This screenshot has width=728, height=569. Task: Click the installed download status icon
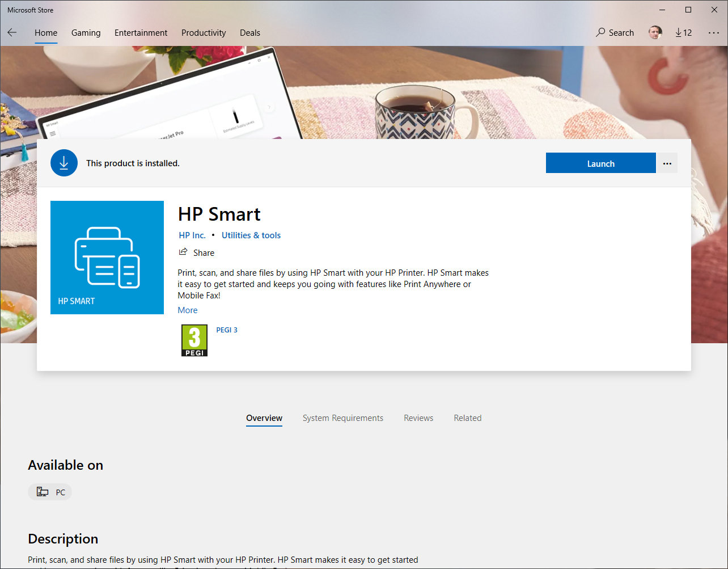[x=64, y=163]
